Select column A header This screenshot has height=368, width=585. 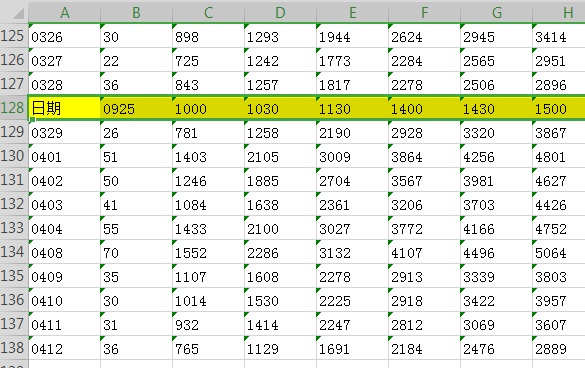click(x=65, y=12)
